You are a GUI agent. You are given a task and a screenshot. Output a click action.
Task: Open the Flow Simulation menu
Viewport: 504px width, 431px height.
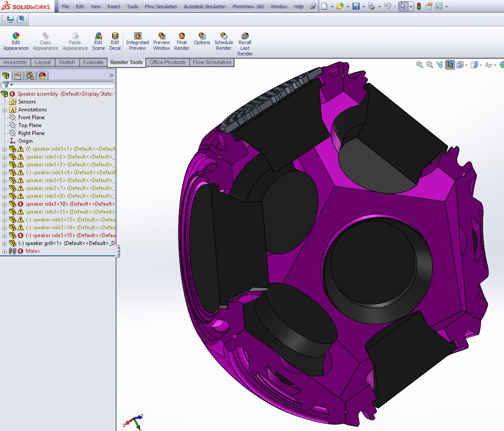coord(161,7)
